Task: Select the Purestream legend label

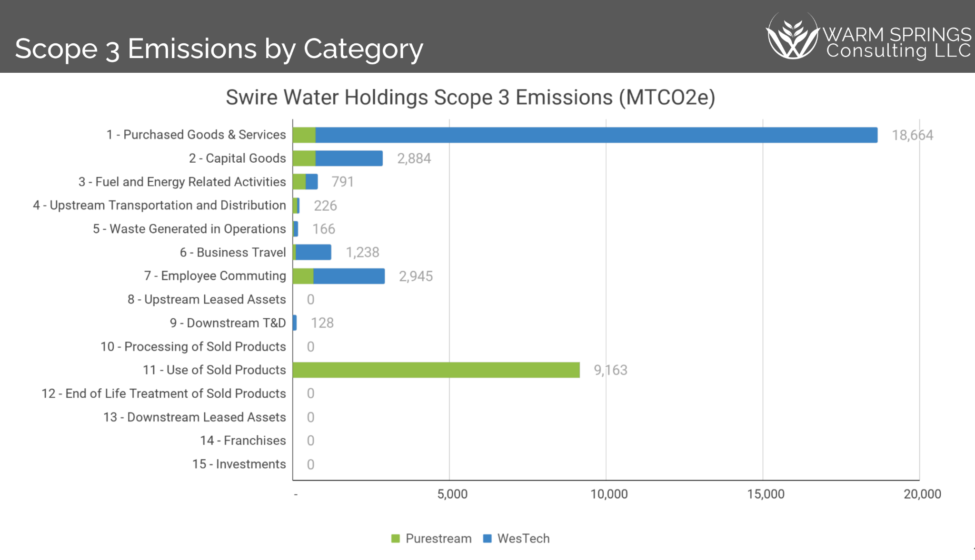Action: [438, 539]
